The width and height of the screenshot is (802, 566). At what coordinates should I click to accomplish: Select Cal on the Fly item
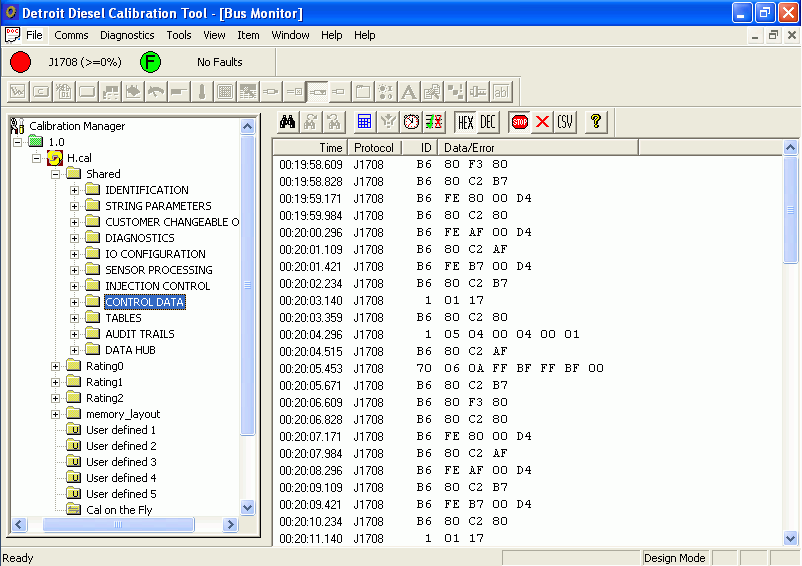tap(119, 510)
